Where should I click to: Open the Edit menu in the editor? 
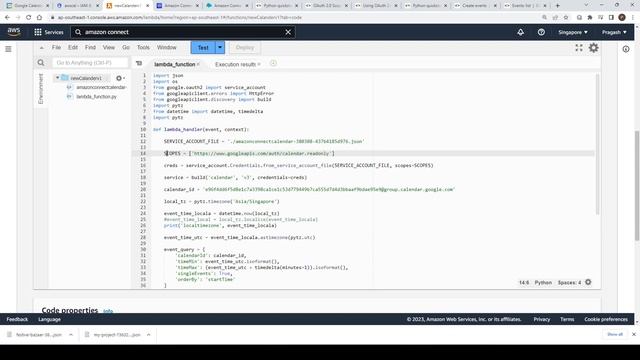73,47
